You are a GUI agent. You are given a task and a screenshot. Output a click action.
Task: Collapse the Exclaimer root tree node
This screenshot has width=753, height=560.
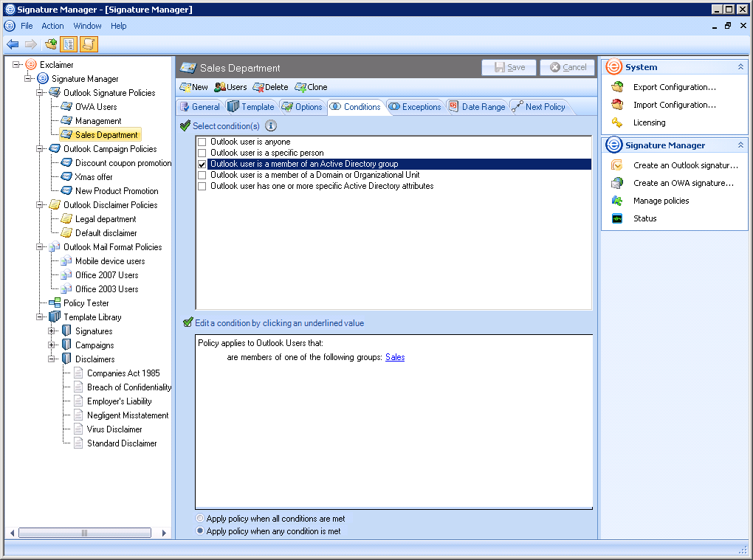click(x=16, y=64)
